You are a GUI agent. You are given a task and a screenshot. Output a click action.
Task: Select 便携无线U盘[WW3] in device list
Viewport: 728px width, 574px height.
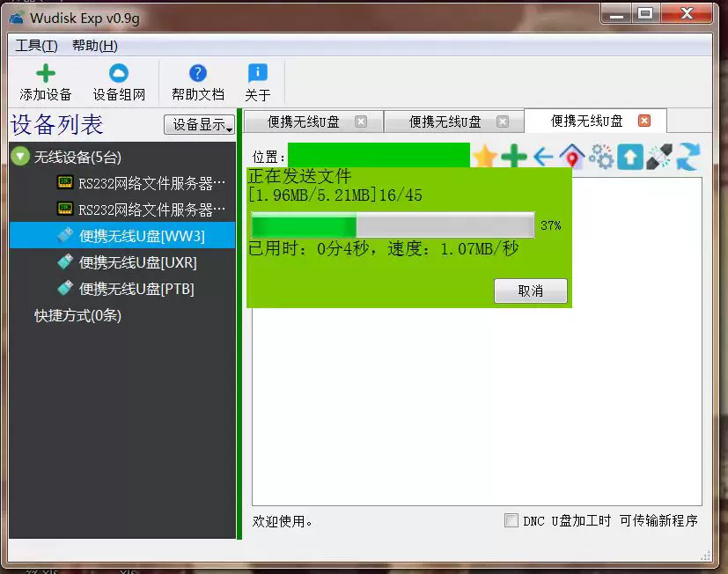coord(122,235)
